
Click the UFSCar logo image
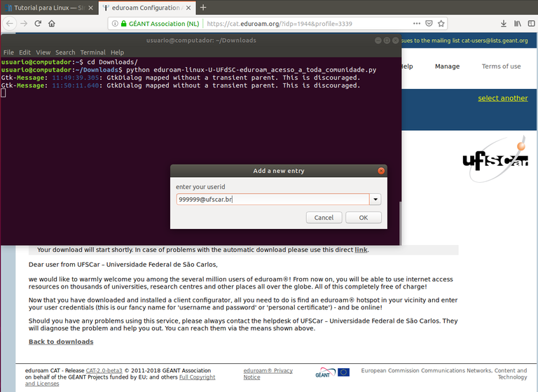pyautogui.click(x=495, y=160)
